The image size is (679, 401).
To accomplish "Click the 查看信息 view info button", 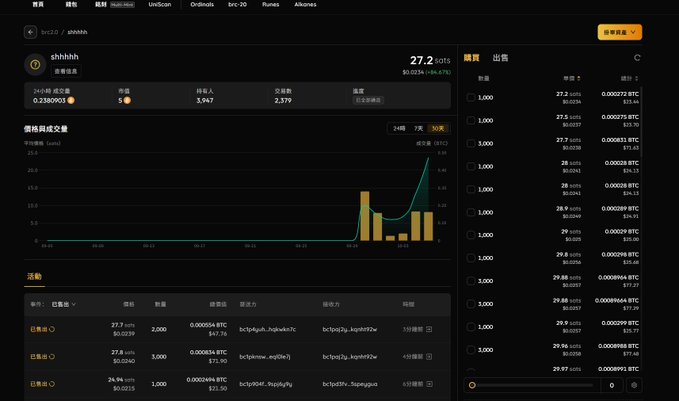I will pos(65,71).
